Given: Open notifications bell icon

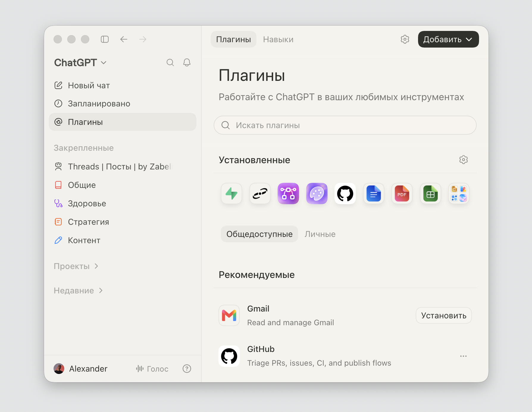Looking at the screenshot, I should coord(187,62).
